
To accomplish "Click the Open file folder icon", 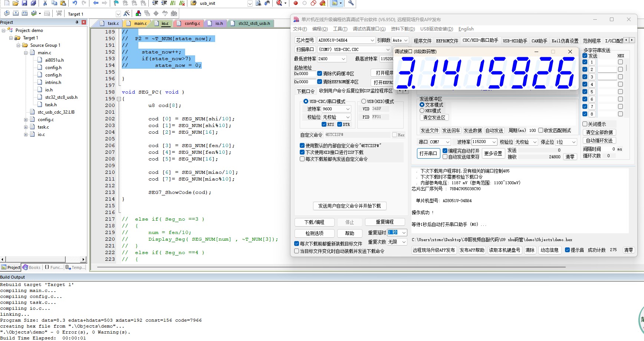I will pos(16,3).
